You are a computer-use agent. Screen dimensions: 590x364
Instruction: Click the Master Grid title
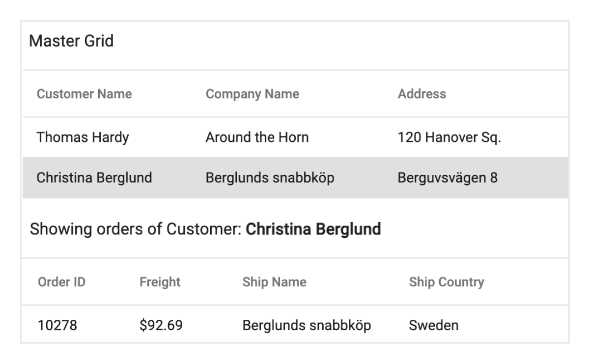[71, 41]
